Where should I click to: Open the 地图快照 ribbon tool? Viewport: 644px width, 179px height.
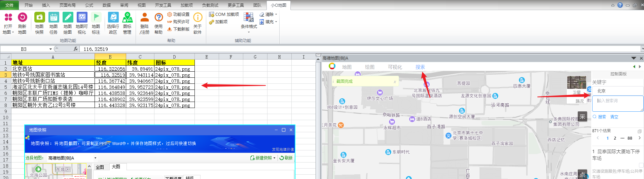[x=39, y=23]
